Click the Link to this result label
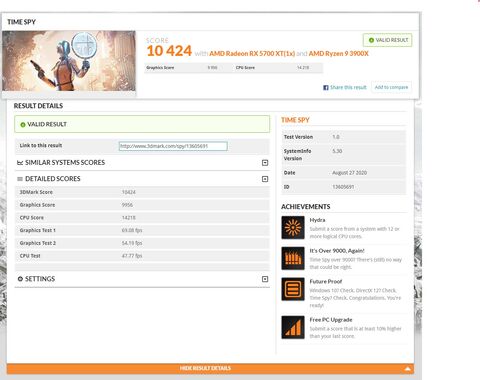This screenshot has width=480, height=380. coord(41,145)
